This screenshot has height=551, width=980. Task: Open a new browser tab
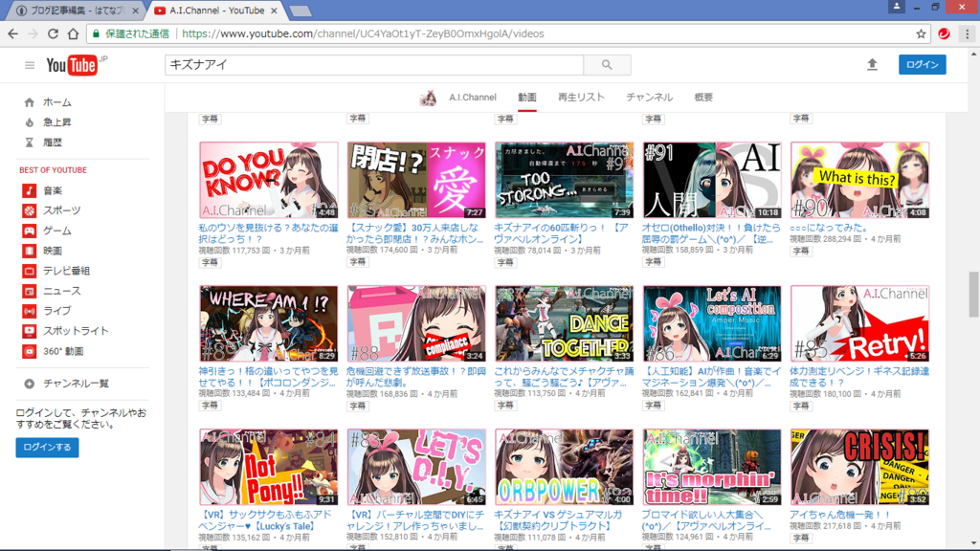(x=301, y=11)
